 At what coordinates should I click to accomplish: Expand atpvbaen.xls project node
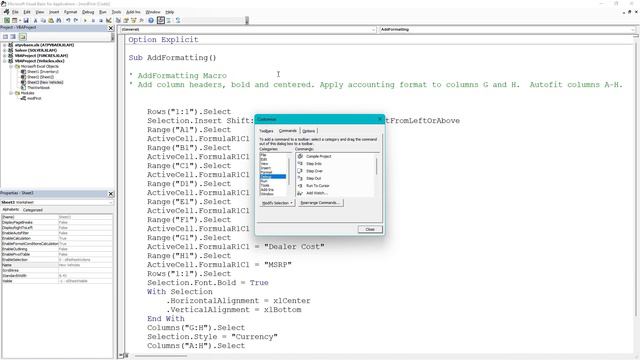pyautogui.click(x=4, y=45)
